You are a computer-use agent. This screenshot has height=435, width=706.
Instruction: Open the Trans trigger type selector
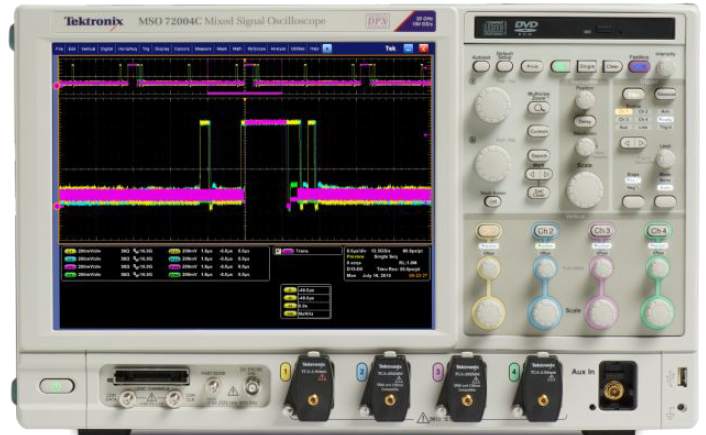tap(308, 251)
